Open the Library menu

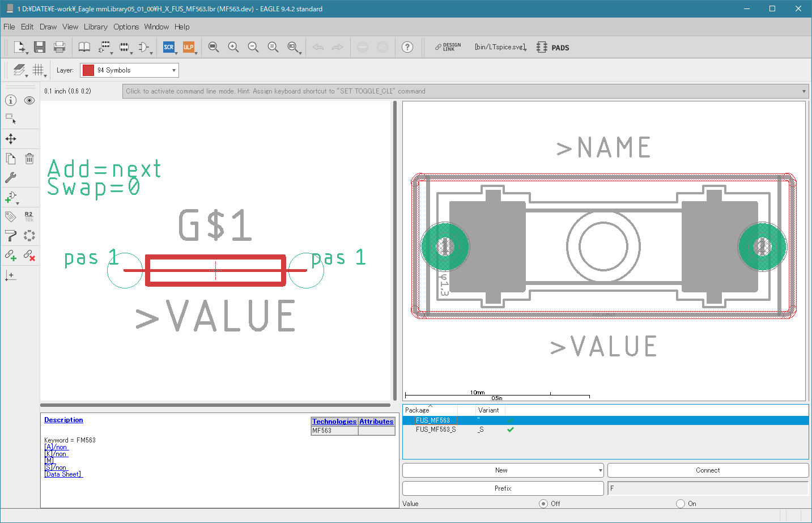[x=95, y=27]
